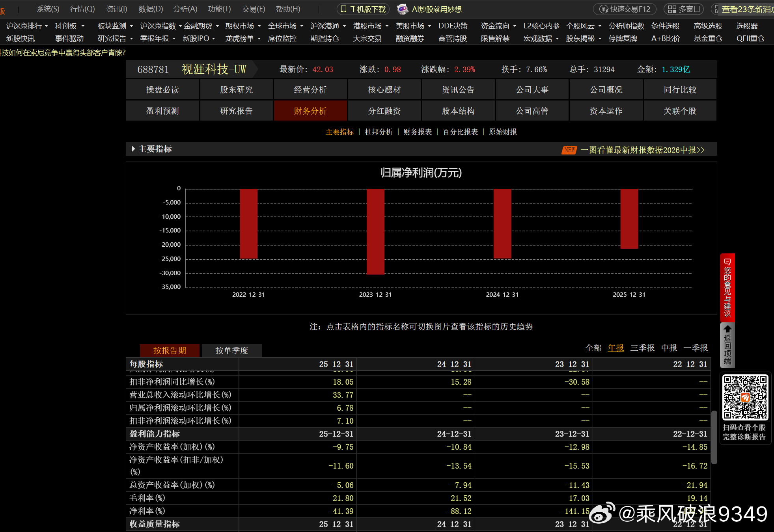Click the 毛利率(%) indicator name

147,498
